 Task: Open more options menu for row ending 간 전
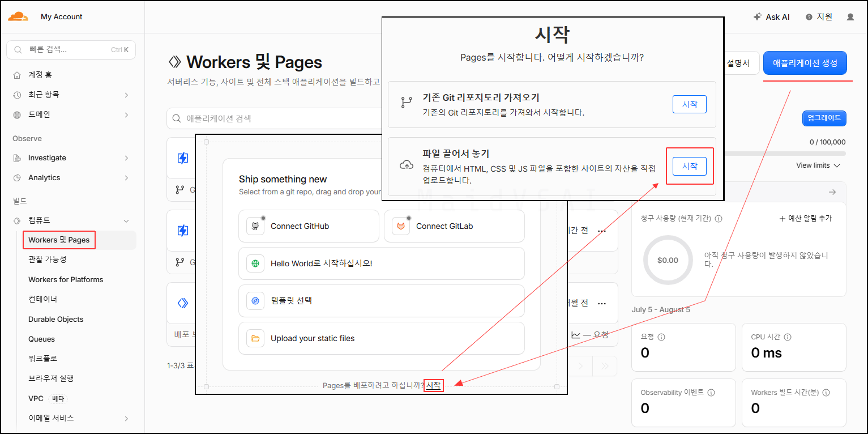point(602,231)
